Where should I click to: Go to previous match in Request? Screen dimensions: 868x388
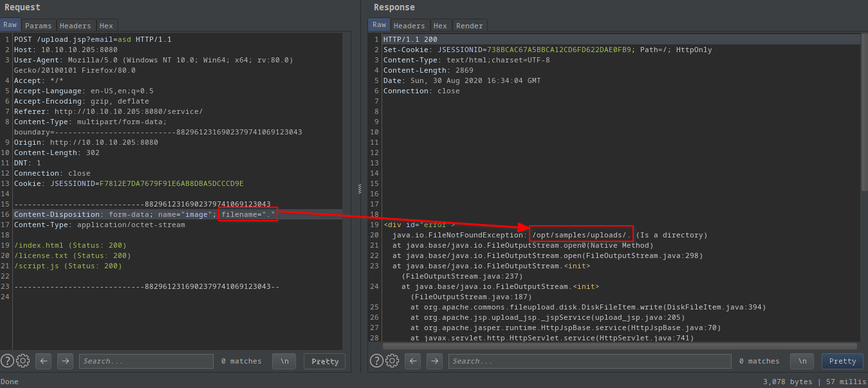[x=43, y=361]
